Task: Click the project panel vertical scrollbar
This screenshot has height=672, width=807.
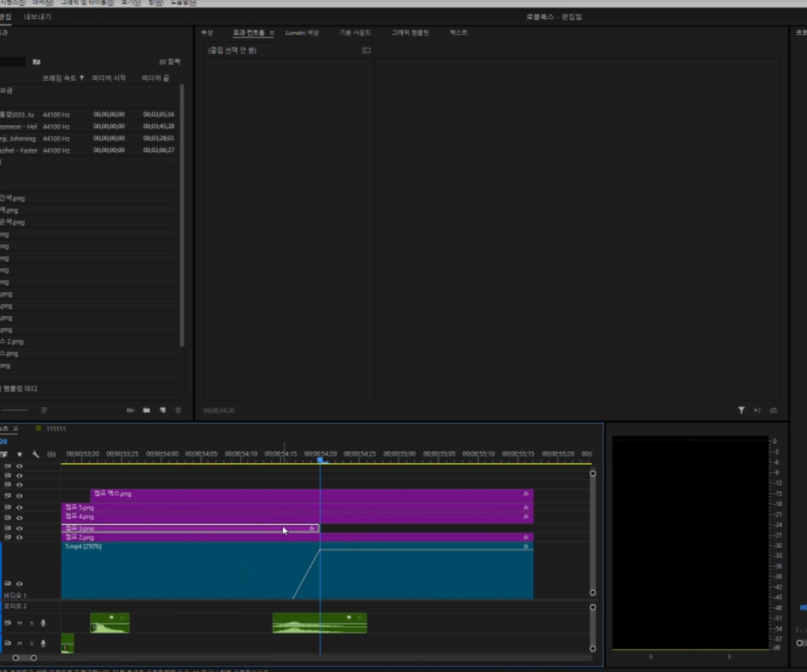Action: coord(182,215)
